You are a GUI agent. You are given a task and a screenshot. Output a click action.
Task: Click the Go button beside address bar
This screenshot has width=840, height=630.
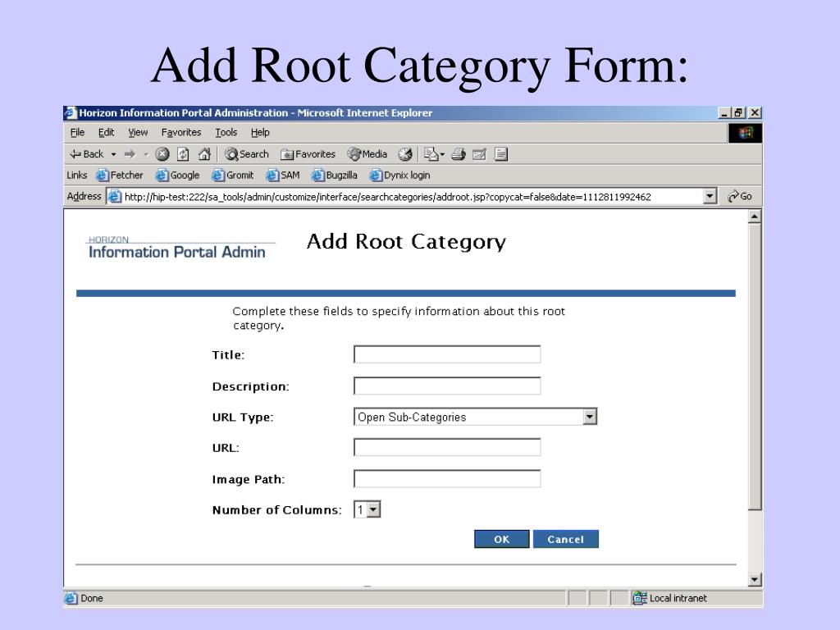(x=740, y=197)
